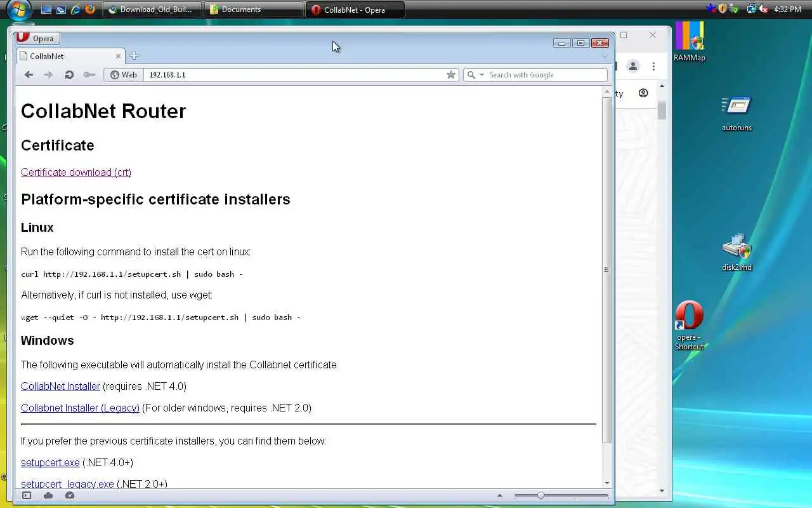This screenshot has width=812, height=508.
Task: Click the CollabNet Router heading
Action: (103, 111)
